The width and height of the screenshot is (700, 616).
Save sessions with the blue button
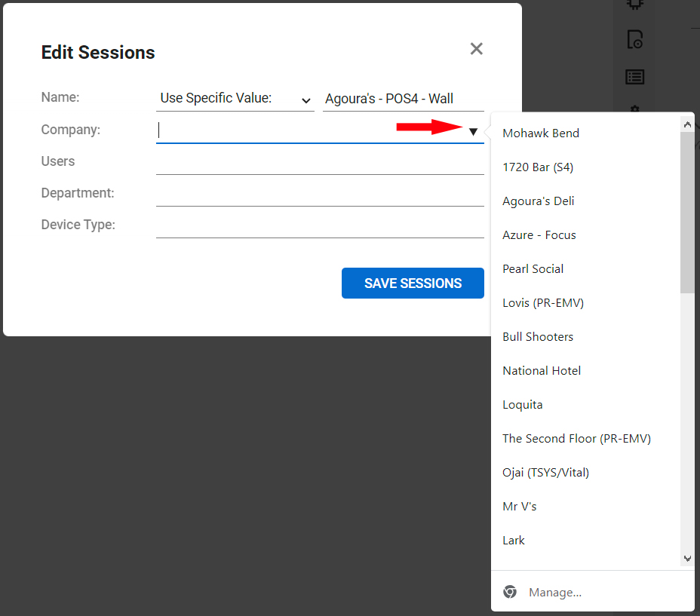413,283
